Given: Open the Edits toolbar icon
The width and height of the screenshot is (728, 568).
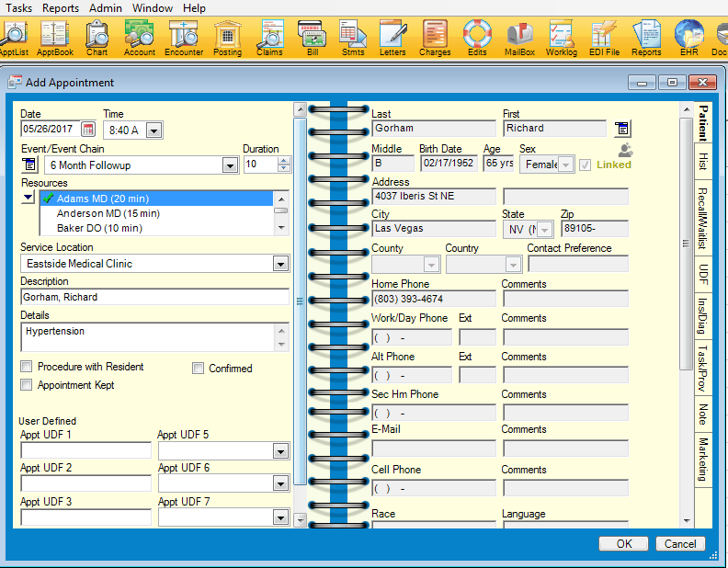Looking at the screenshot, I should (477, 38).
